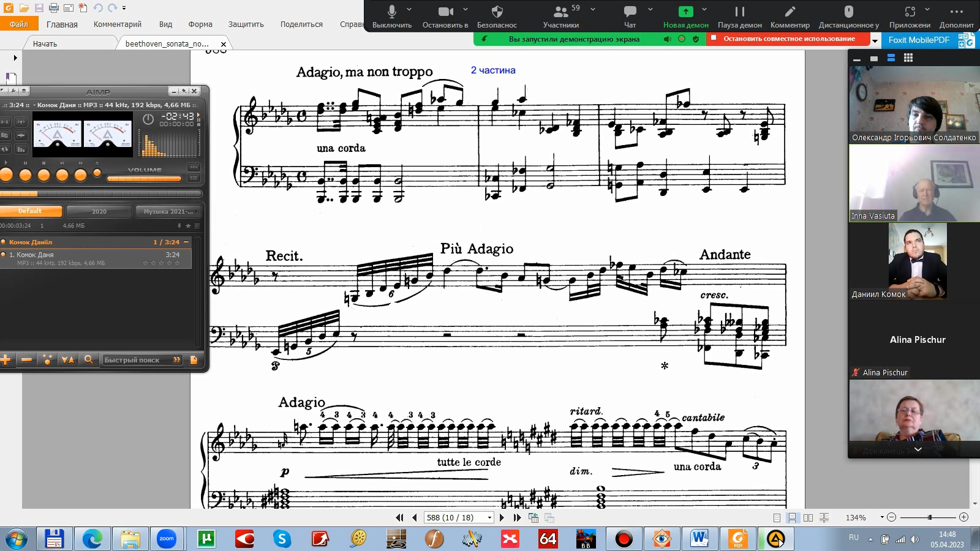Stop playback in AIMP player
The height and width of the screenshot is (551, 980).
pos(43,175)
